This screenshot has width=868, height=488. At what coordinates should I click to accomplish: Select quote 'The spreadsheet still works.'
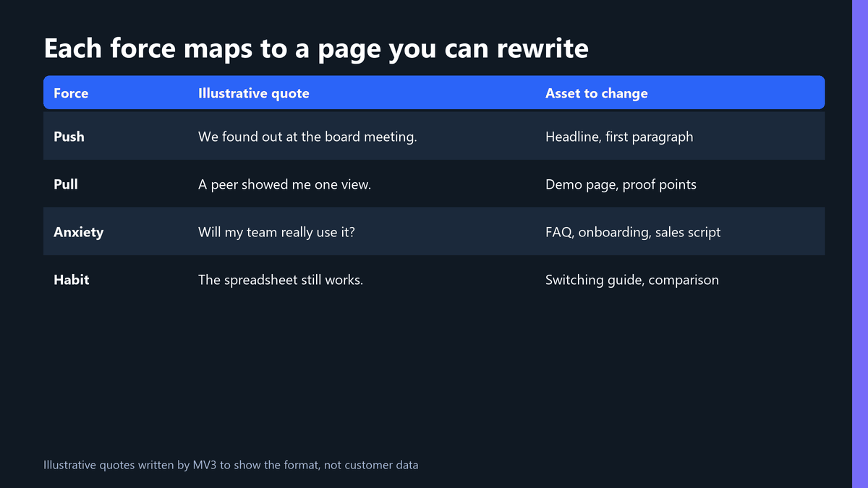(x=281, y=280)
